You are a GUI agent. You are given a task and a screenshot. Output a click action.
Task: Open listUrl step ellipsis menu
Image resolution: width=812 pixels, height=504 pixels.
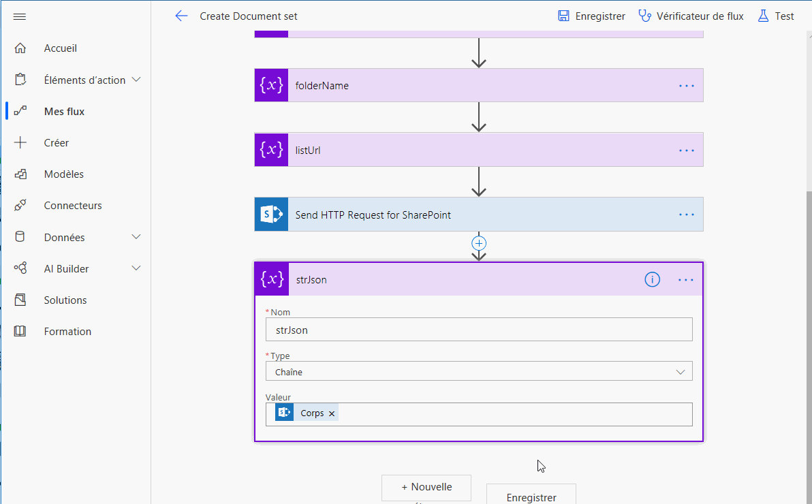click(686, 151)
